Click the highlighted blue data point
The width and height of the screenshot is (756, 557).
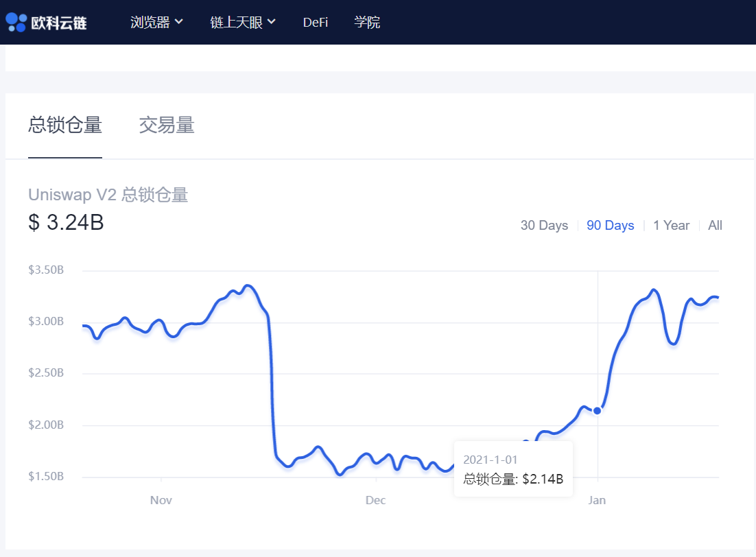pyautogui.click(x=597, y=411)
